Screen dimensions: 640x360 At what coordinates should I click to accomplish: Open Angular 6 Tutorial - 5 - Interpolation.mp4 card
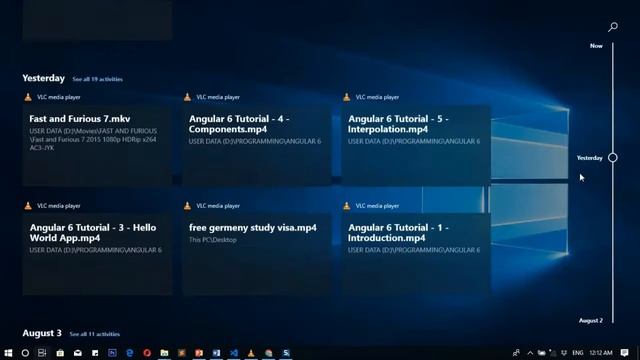coord(416,145)
